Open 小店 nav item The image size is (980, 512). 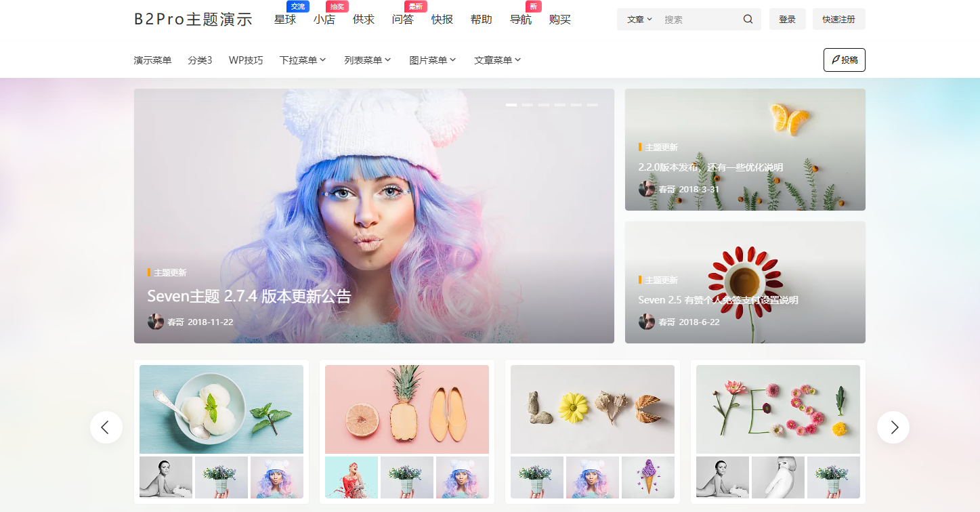pos(324,20)
